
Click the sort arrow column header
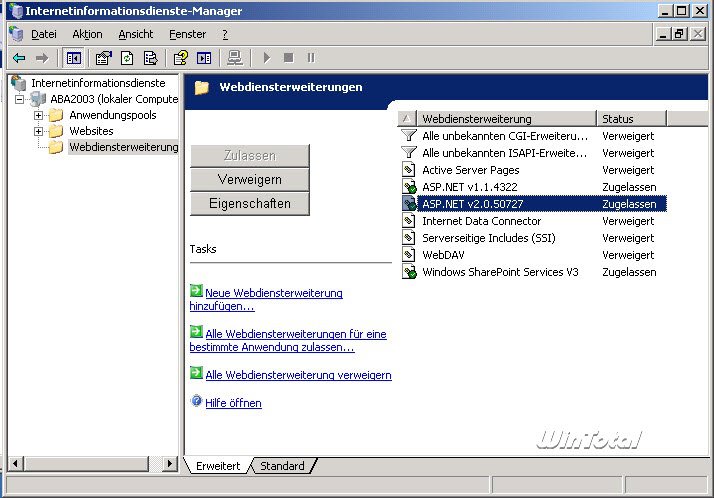pyautogui.click(x=407, y=118)
